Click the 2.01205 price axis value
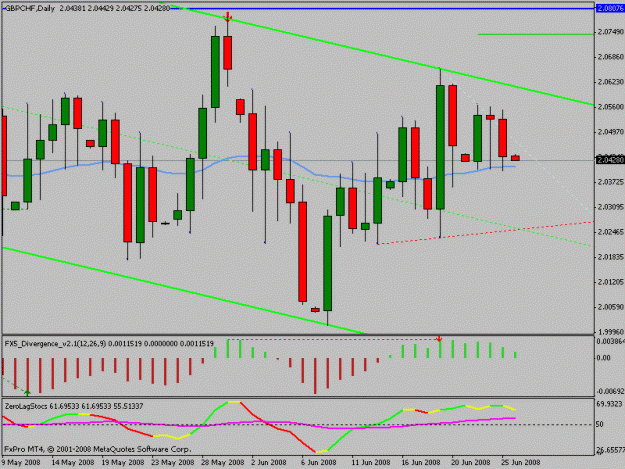The image size is (625, 469). (x=611, y=282)
